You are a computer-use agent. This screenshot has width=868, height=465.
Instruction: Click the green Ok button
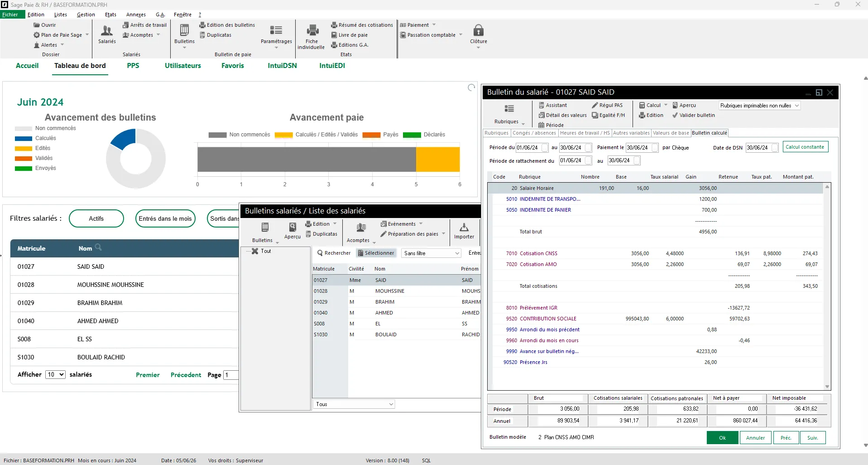722,438
